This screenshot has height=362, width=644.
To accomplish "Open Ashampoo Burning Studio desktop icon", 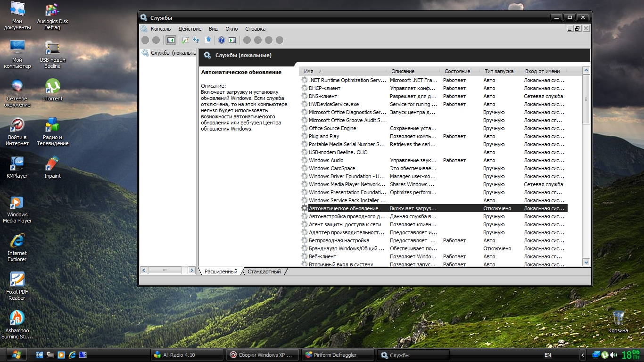I will point(17,325).
